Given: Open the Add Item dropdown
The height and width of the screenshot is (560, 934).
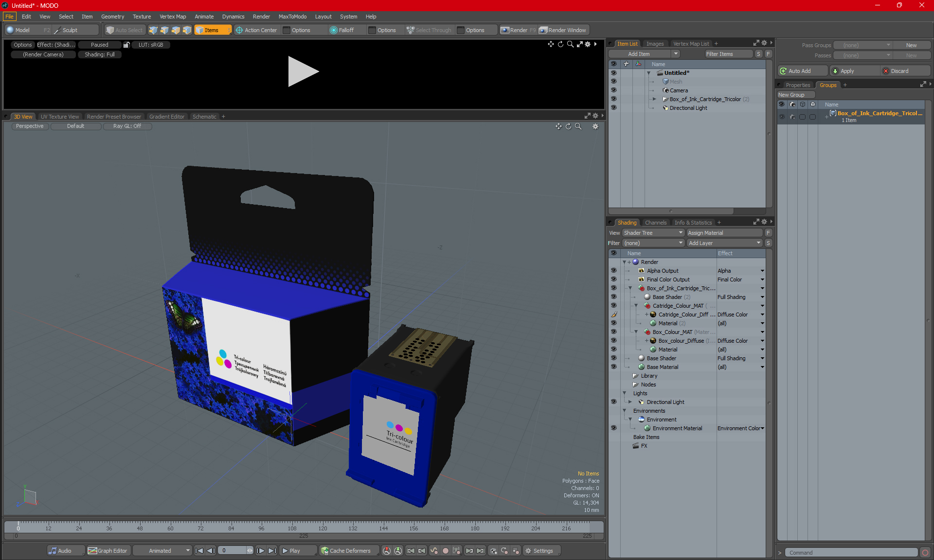Looking at the screenshot, I should [676, 54].
